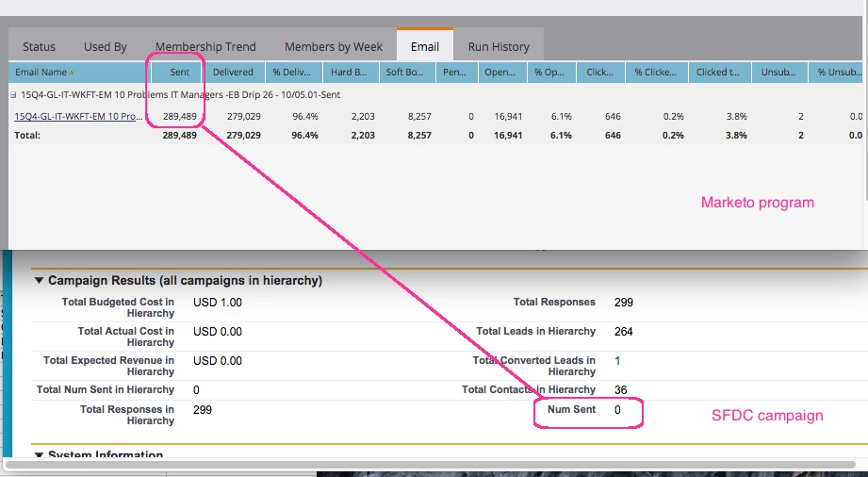Click the Hard B... column header
868x477 pixels.
(x=351, y=72)
